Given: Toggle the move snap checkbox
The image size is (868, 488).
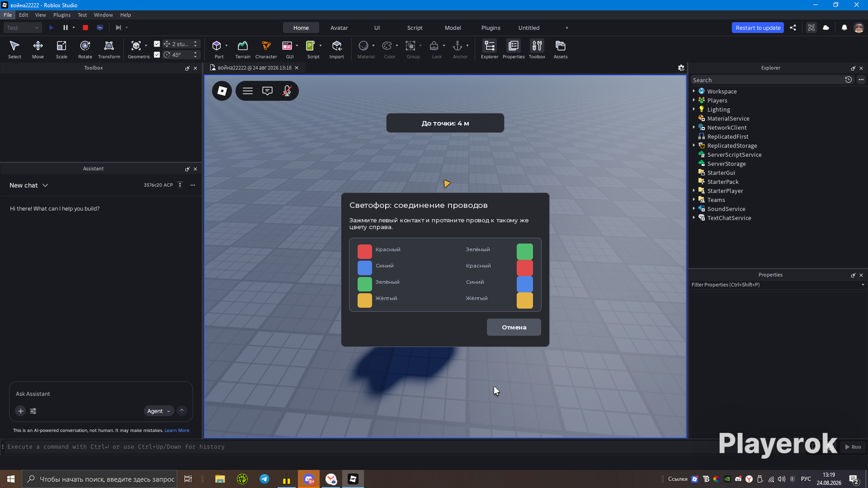Looking at the screenshot, I should point(157,44).
